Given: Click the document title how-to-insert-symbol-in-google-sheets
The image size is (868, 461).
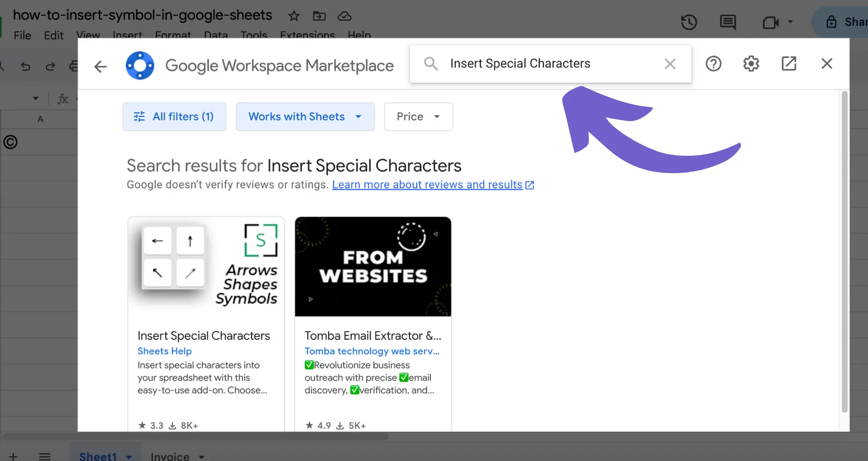Looking at the screenshot, I should 142,15.
